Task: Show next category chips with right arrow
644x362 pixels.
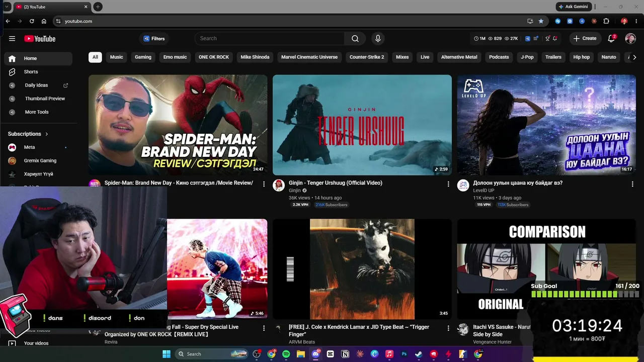Action: pyautogui.click(x=634, y=57)
